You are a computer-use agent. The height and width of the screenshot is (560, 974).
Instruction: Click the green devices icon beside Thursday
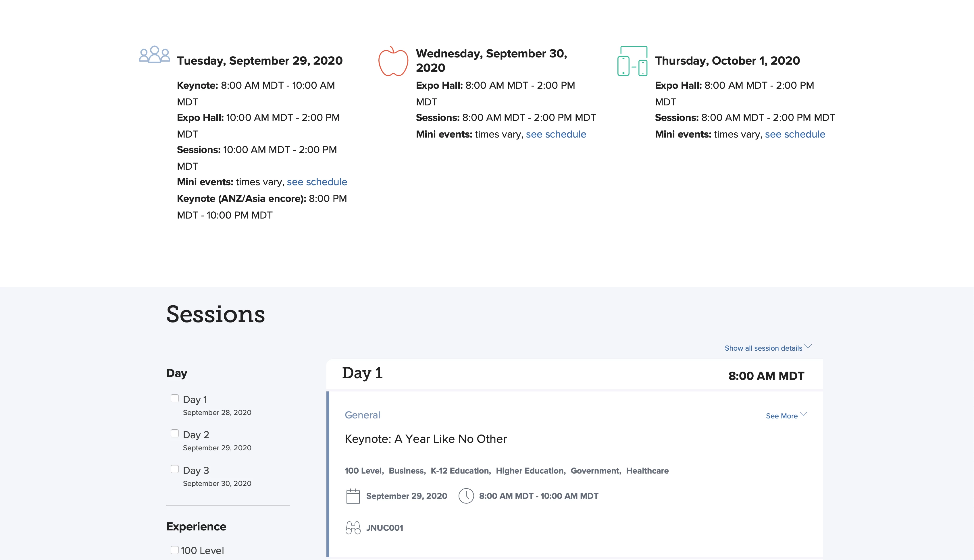pos(632,61)
